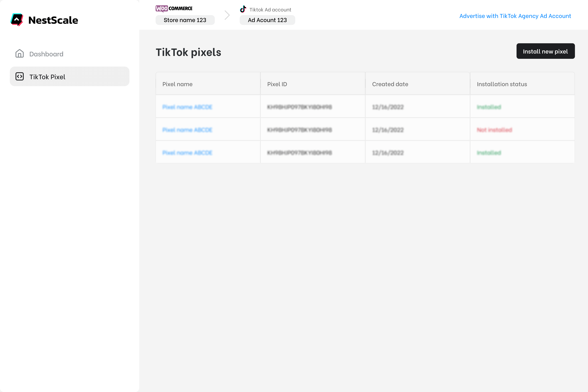
Task: Open the pixel name link in the last row
Action: 187,153
